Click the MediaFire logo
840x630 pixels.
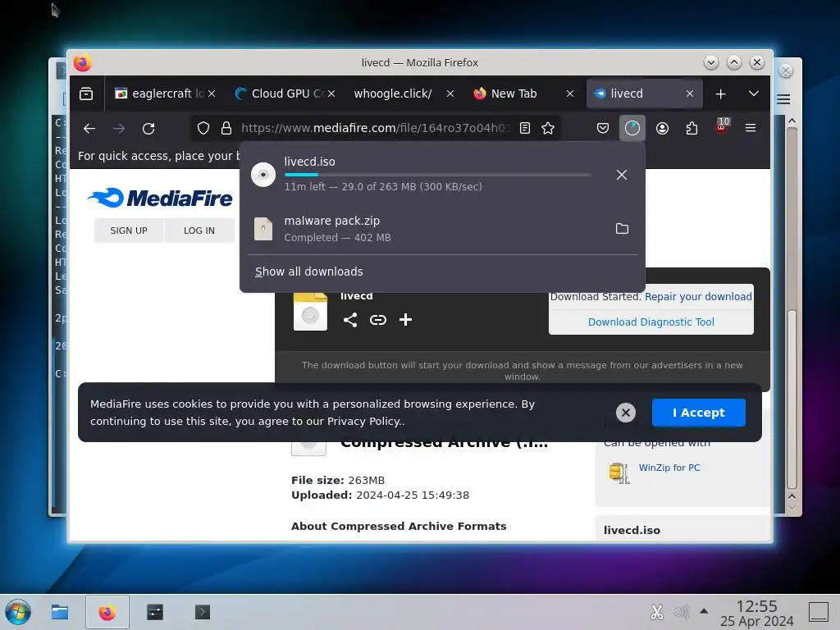click(160, 198)
